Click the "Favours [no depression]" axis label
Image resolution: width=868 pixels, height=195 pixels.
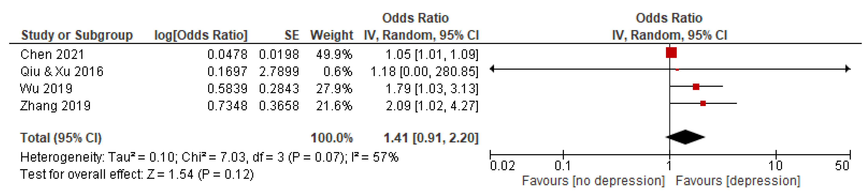[593, 181]
